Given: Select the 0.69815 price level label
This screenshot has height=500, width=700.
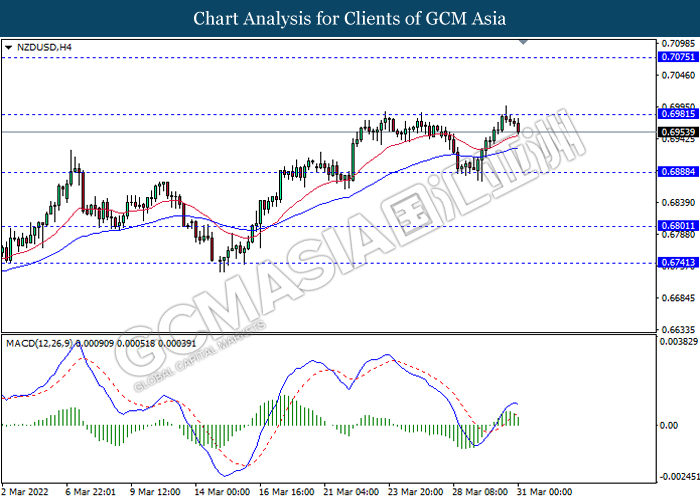Looking at the screenshot, I should 678,114.
